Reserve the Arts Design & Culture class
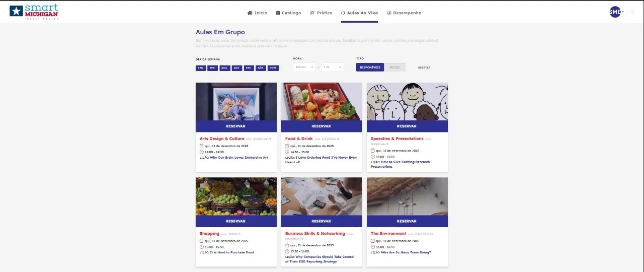 236,126
